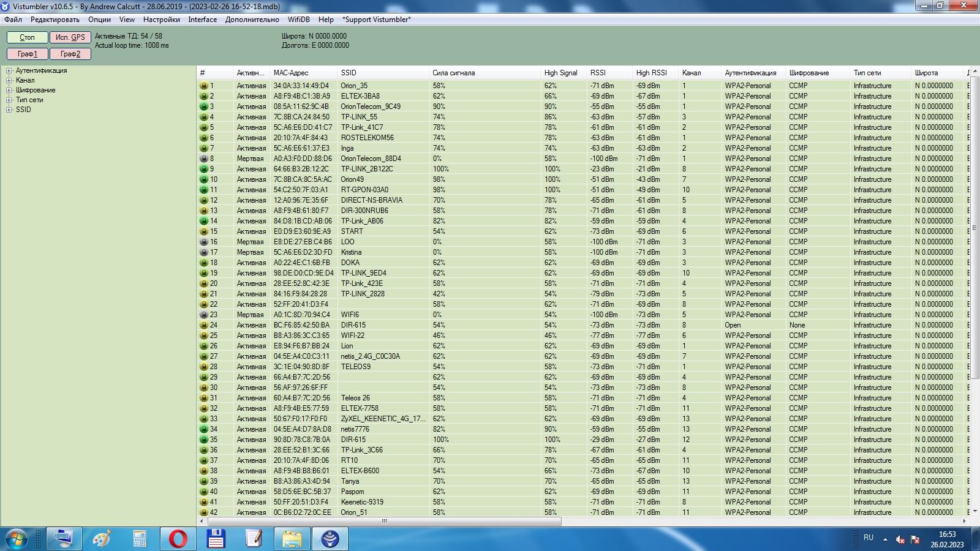Click the signal icon of row 24 DIR-615
Image resolution: width=980 pixels, height=551 pixels.
tap(204, 325)
